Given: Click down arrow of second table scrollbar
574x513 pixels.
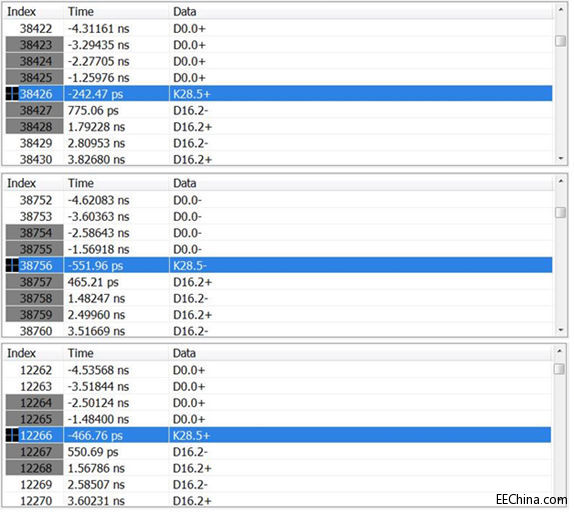Looking at the screenshot, I should pyautogui.click(x=560, y=330).
